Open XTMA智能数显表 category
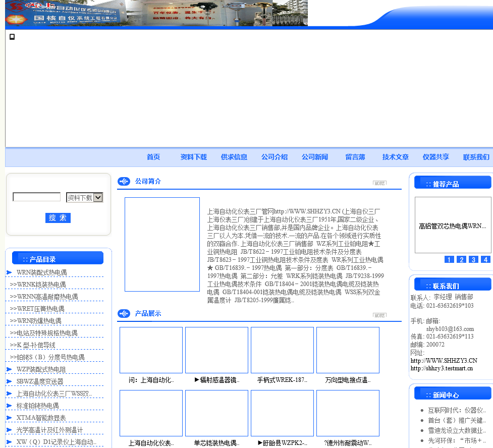The height and width of the screenshot is (448, 493). 41,418
